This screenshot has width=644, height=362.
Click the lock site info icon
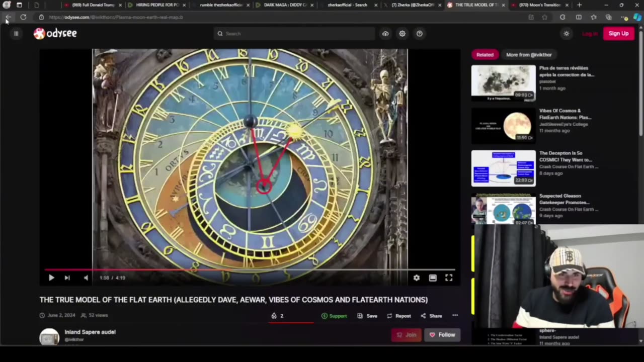point(41,17)
